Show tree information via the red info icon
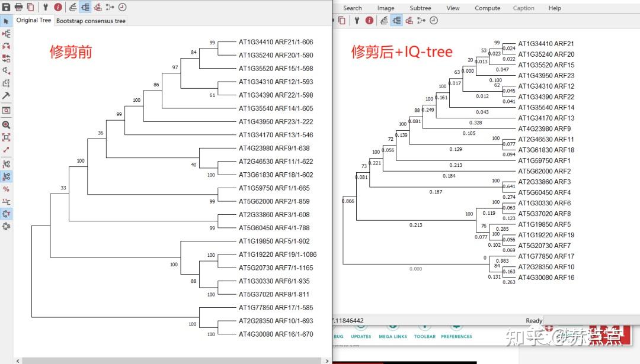The height and width of the screenshot is (364, 640). [57, 7]
